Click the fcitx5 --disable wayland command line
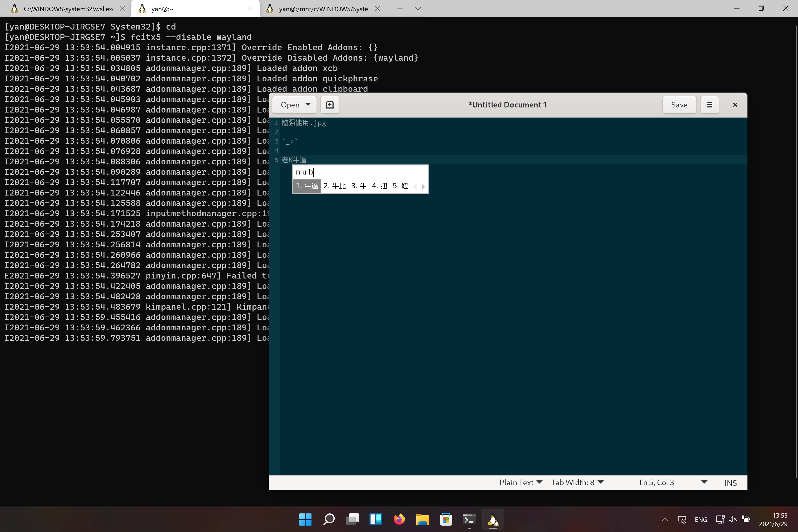This screenshot has width=798, height=532. coord(191,37)
